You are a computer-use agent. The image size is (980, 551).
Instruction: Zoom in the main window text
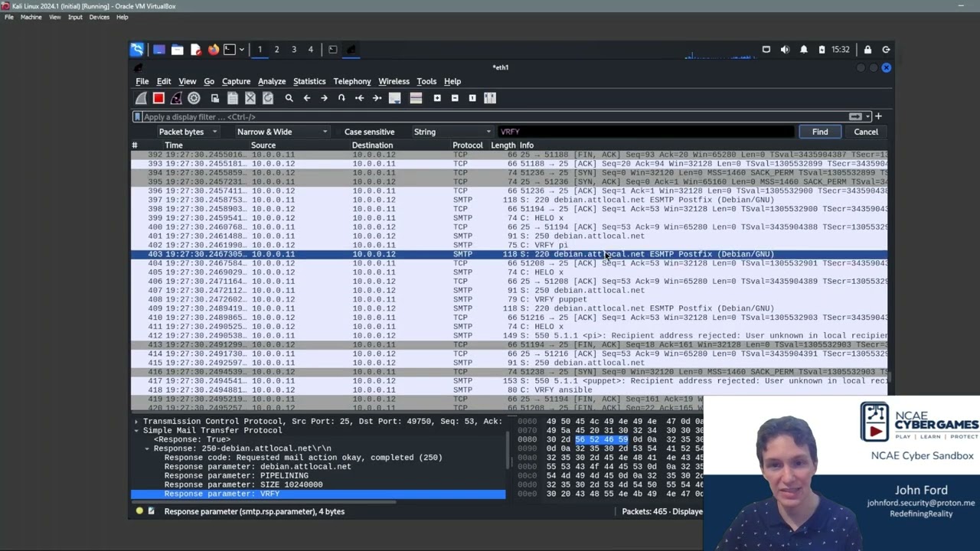437,98
